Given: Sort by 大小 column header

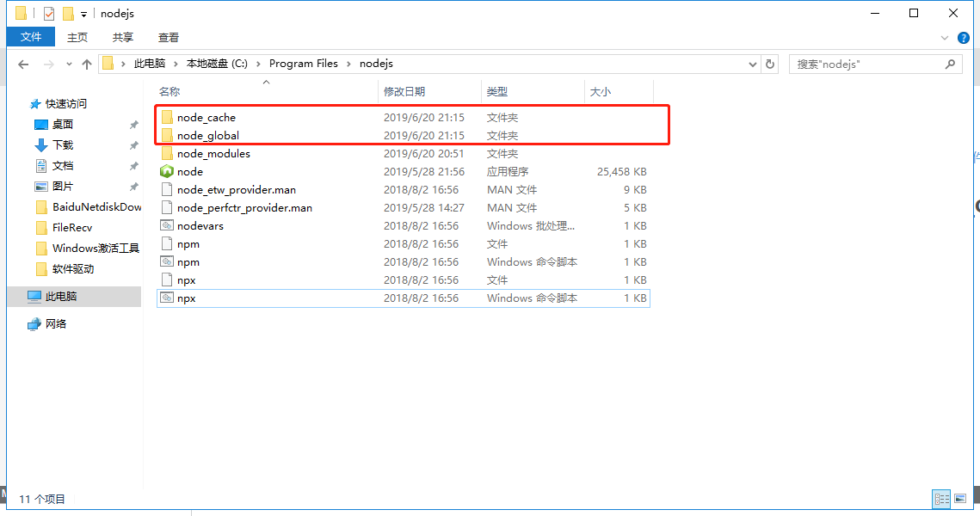Looking at the screenshot, I should (600, 92).
